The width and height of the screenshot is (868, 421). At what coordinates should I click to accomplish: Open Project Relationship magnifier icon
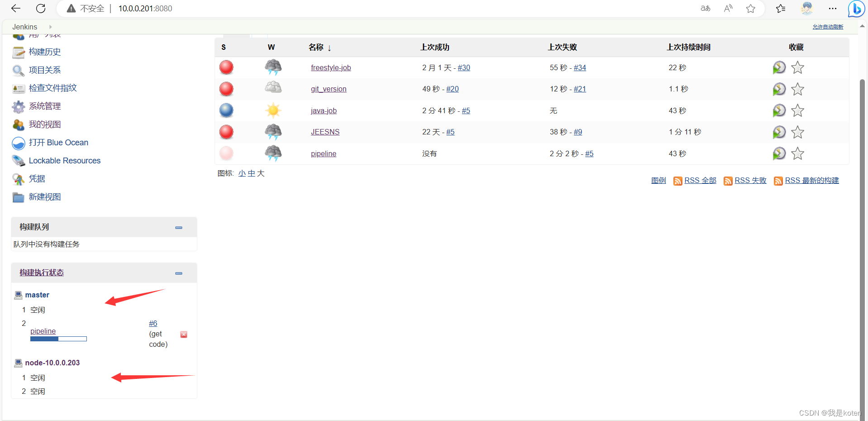(19, 70)
